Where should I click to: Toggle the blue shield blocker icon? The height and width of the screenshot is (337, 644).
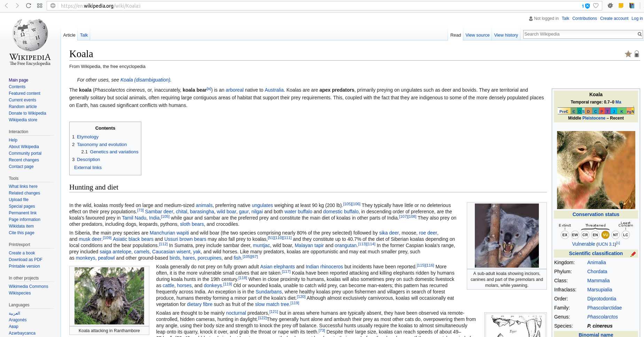(587, 6)
